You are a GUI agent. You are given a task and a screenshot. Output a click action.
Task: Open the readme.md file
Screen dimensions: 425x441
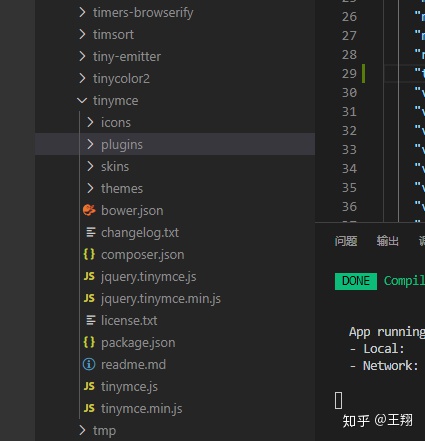pyautogui.click(x=133, y=364)
